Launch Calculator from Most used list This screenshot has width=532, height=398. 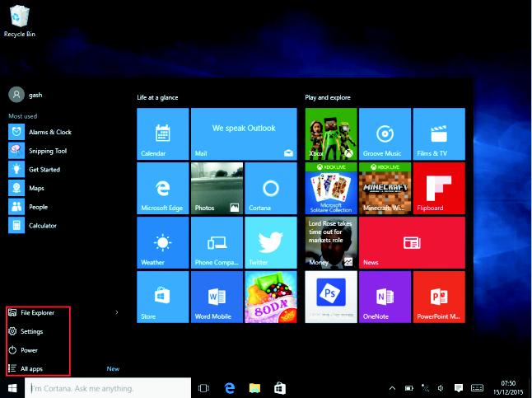pyautogui.click(x=33, y=226)
